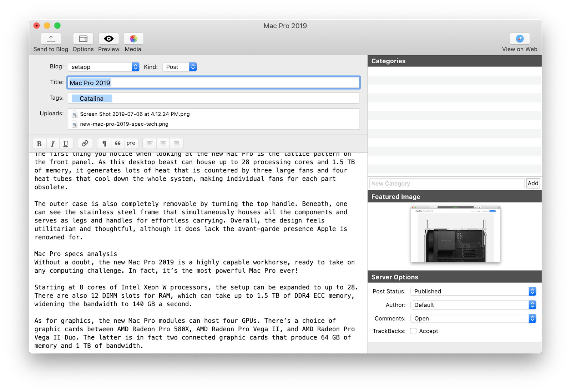Click Add to create a new category
The width and height of the screenshot is (571, 392).
click(x=533, y=183)
